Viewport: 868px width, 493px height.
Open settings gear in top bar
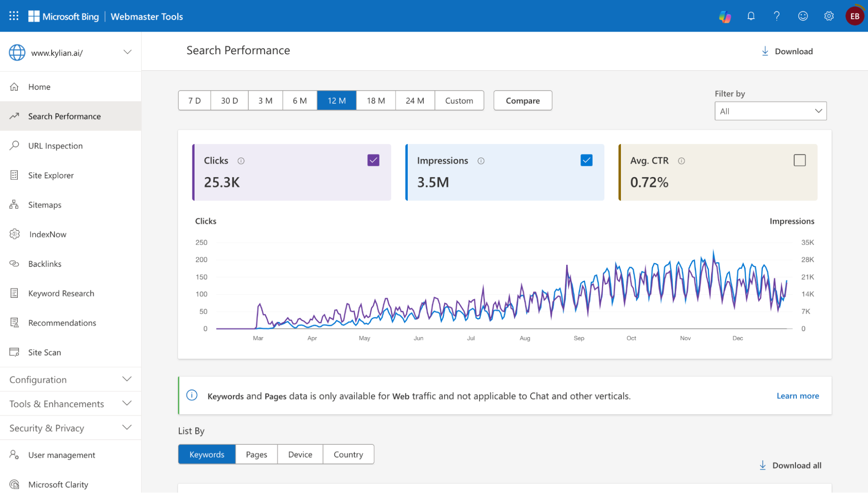pyautogui.click(x=829, y=16)
